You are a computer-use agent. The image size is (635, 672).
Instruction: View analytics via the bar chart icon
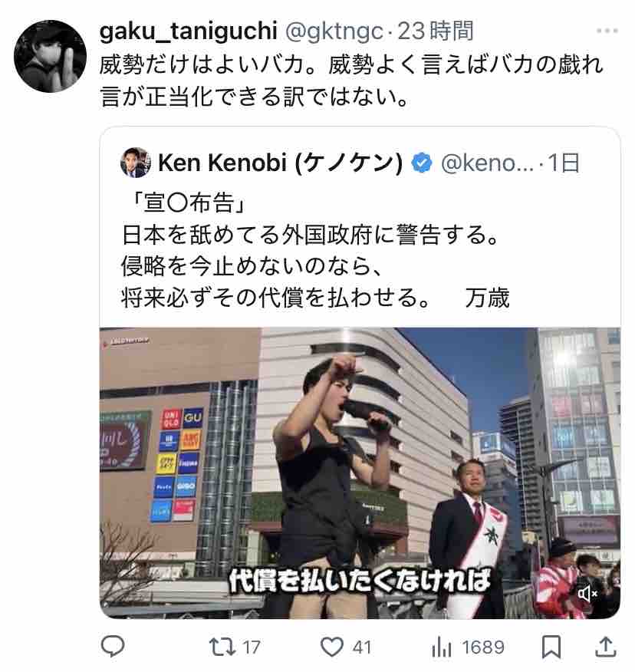pyautogui.click(x=442, y=647)
